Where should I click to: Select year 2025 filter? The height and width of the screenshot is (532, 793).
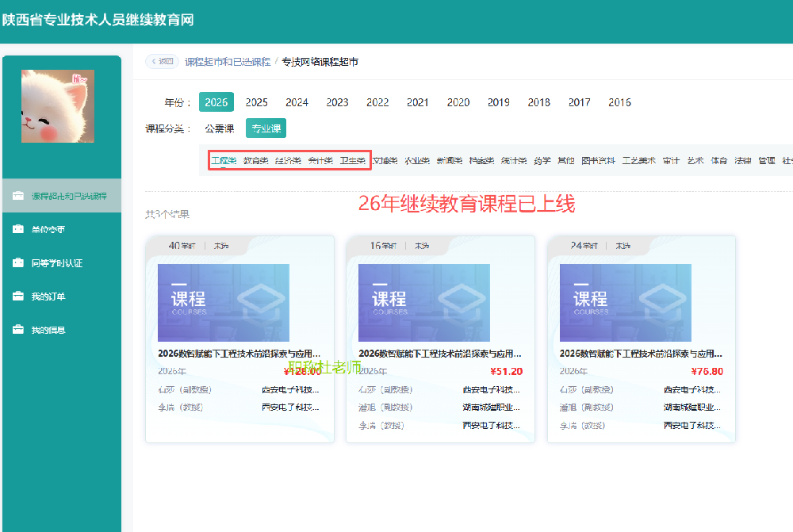256,102
